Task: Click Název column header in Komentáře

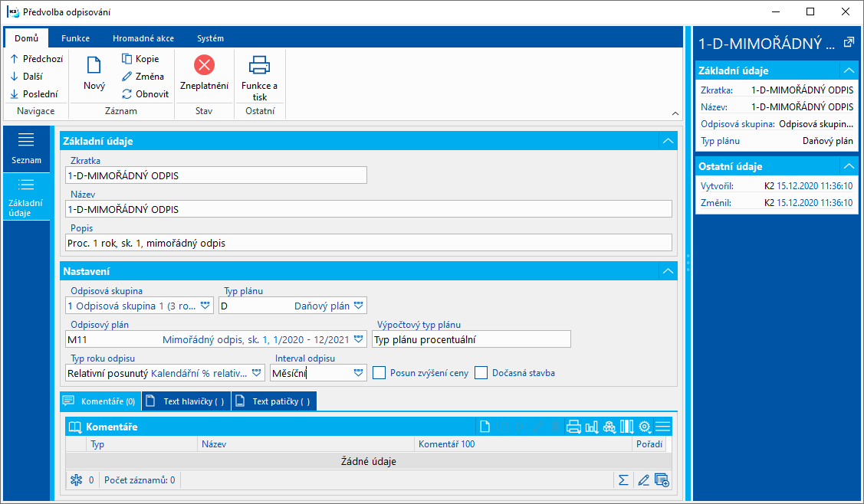Action: (x=305, y=444)
